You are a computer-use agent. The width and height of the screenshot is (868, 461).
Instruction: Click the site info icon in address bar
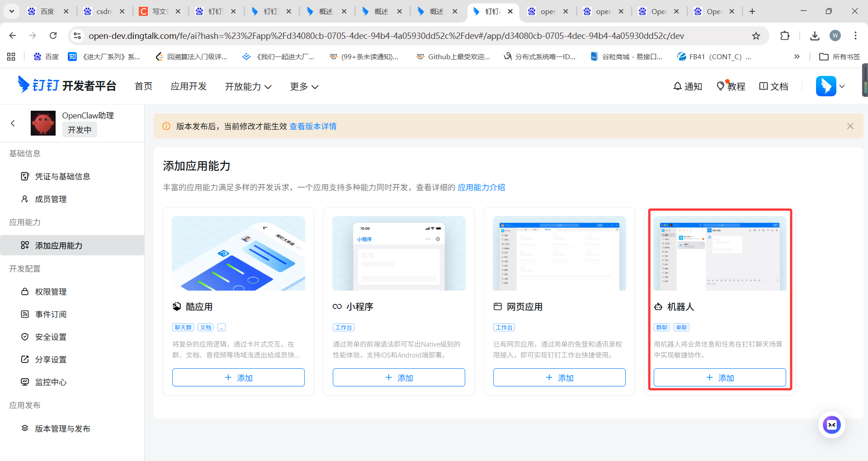[77, 36]
